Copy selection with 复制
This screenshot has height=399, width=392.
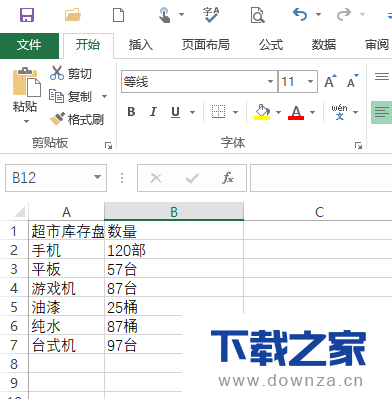point(70,96)
